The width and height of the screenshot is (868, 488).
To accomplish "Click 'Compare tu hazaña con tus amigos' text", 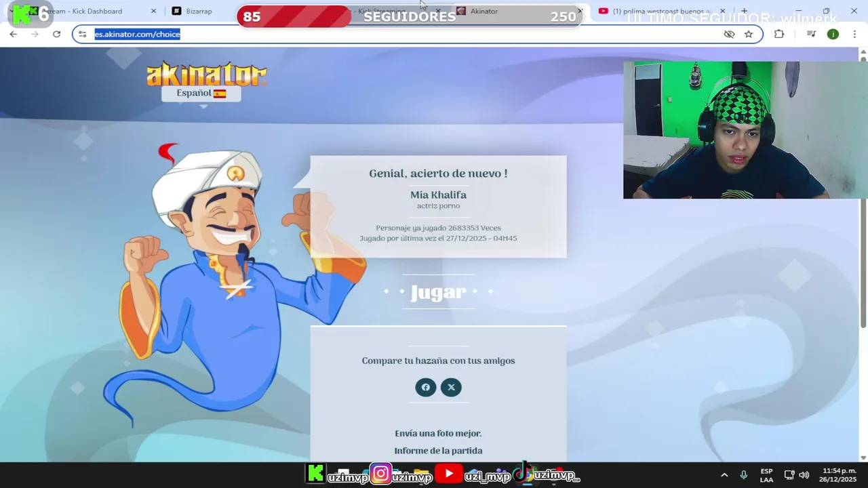I will tap(438, 361).
